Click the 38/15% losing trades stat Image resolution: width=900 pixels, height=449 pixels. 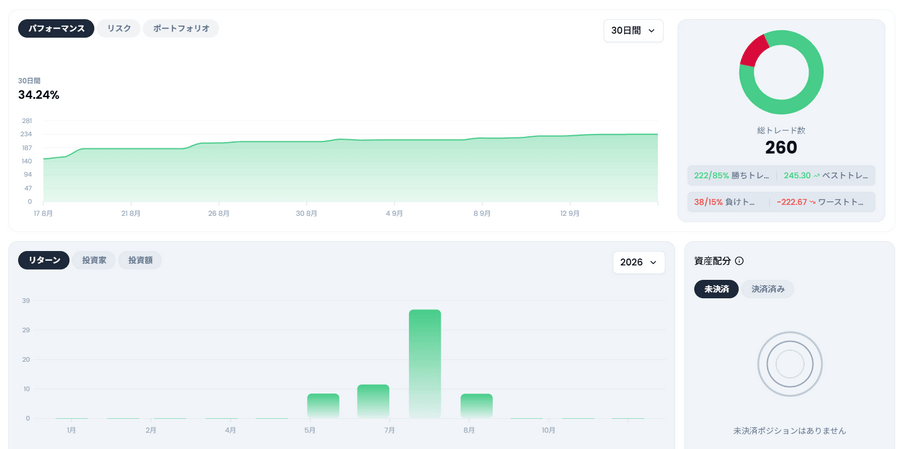point(726,202)
